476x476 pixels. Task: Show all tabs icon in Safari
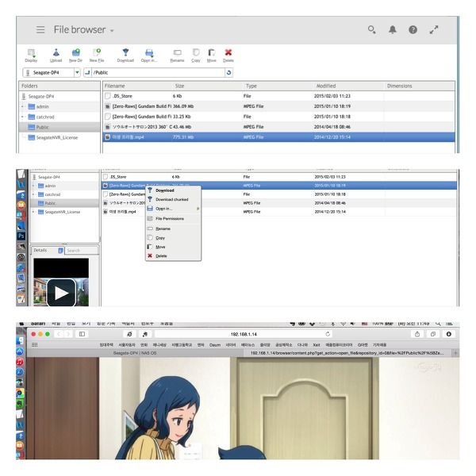pyautogui.click(x=433, y=334)
